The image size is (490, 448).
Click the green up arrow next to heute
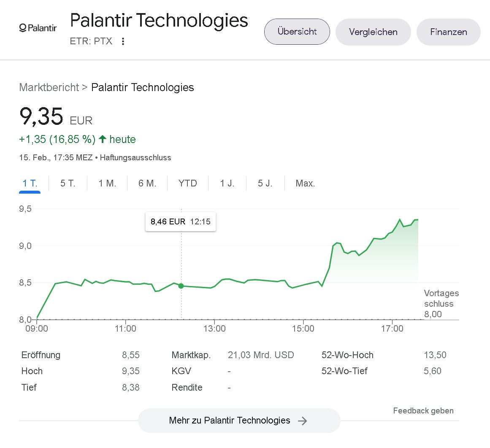pos(103,139)
